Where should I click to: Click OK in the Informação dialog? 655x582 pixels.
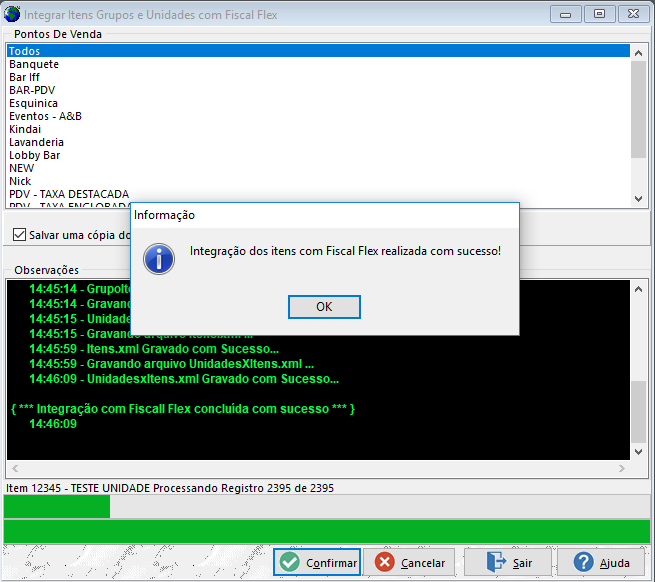(x=324, y=307)
